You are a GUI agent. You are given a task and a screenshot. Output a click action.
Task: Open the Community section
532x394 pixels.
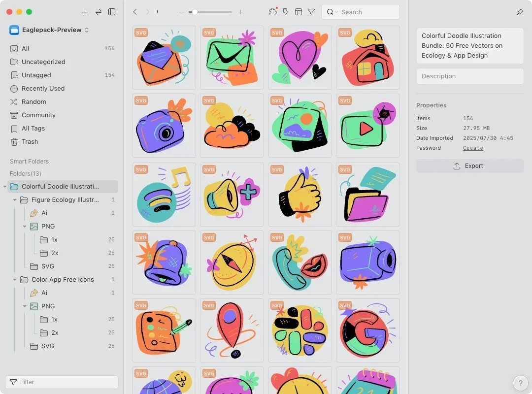pos(63,115)
